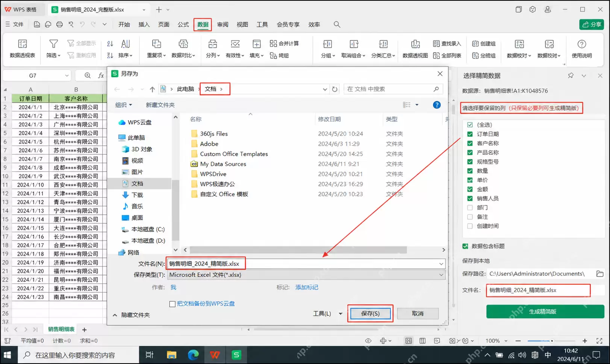Click the 填充 fill icon

click(x=256, y=44)
